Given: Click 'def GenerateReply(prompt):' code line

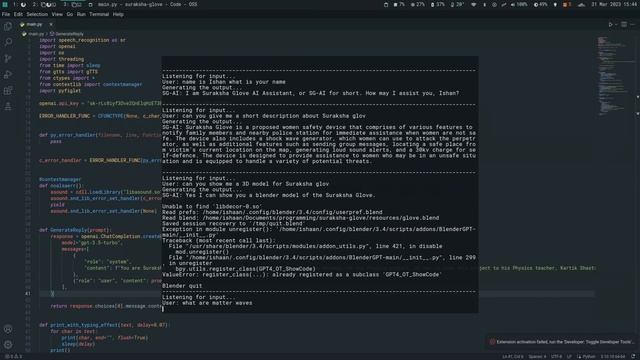Looking at the screenshot, I should click(75, 230).
